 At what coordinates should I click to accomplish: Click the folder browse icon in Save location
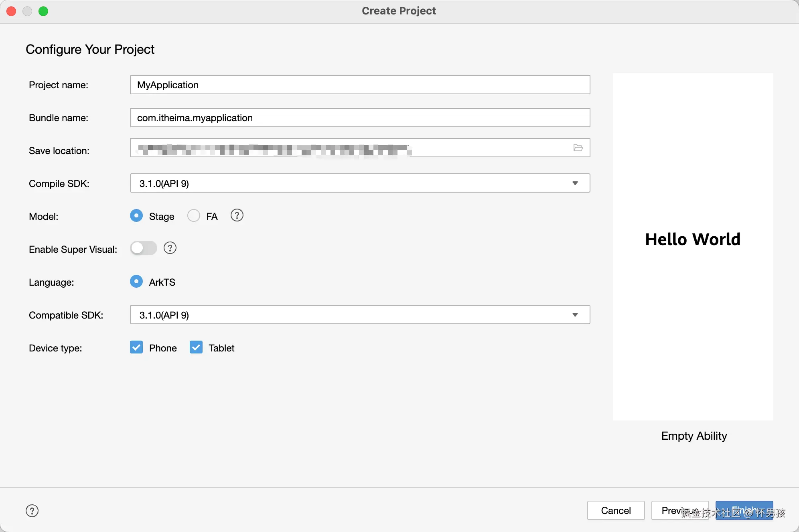pos(578,148)
